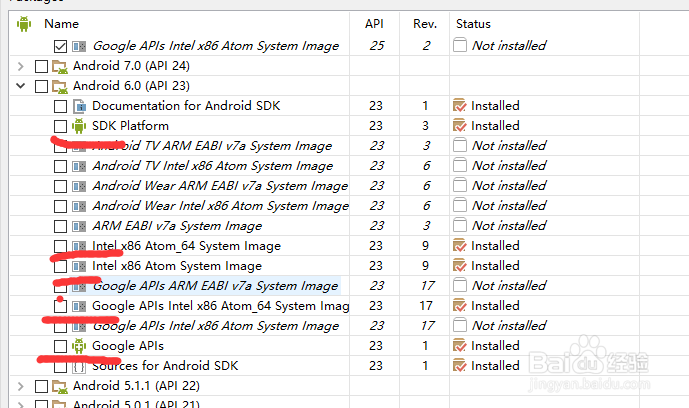
Task: Check the Android 6.0 (API 23) checkbox
Action: [x=41, y=86]
